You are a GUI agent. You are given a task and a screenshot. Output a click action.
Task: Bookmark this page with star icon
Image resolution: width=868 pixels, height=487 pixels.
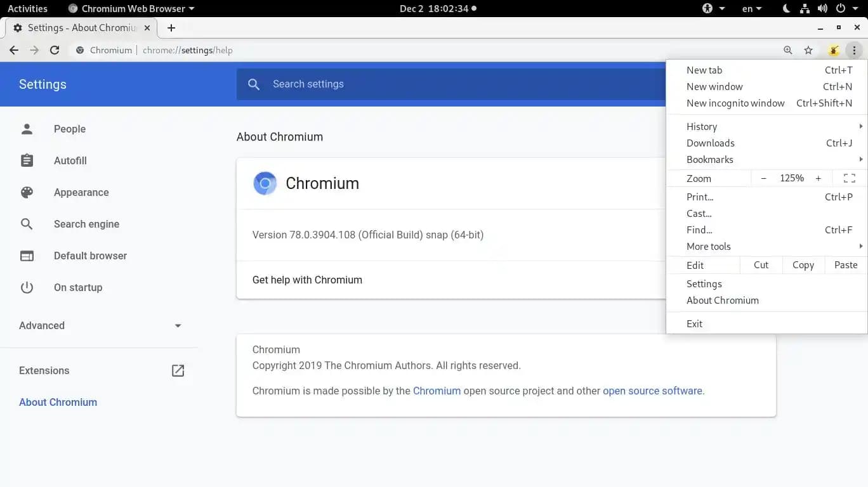(808, 50)
